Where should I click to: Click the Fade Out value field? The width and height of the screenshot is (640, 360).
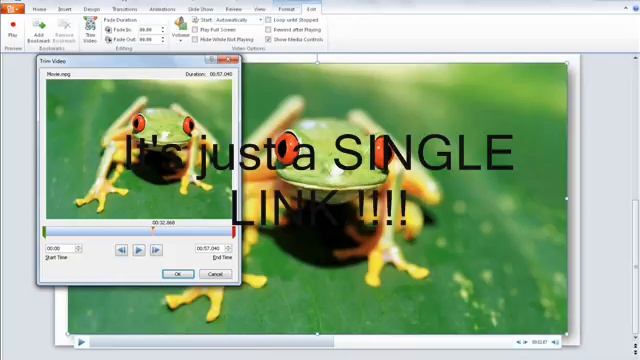pos(149,40)
